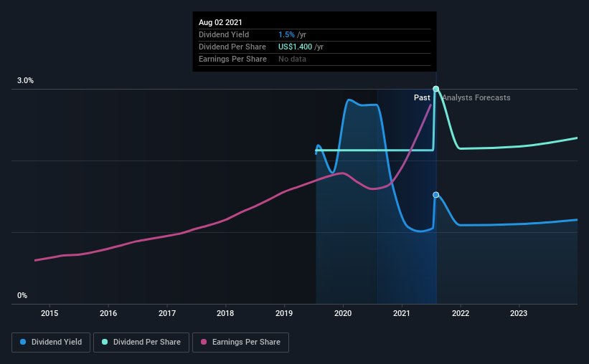Select the blue dividend yield data point marker
This screenshot has width=589, height=364.
[435, 195]
